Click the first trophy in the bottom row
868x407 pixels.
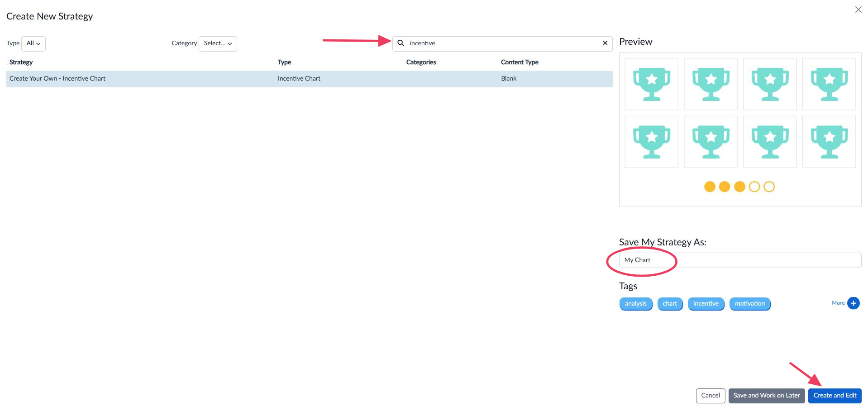point(651,142)
